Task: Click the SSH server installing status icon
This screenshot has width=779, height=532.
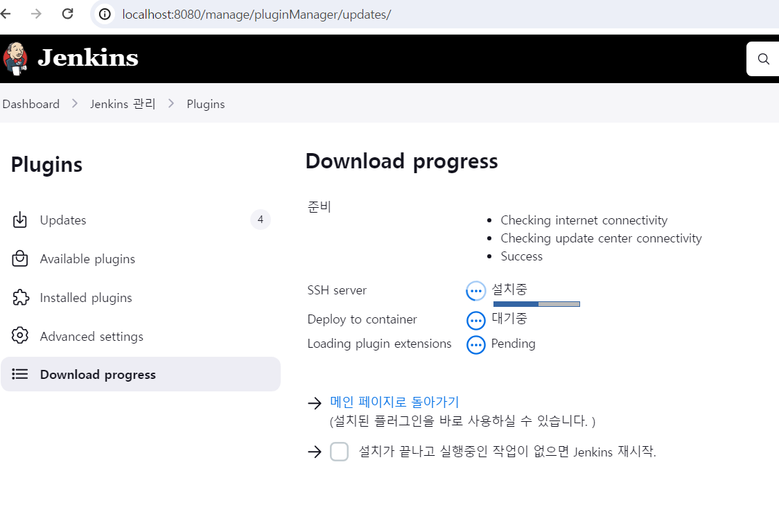Action: click(475, 291)
